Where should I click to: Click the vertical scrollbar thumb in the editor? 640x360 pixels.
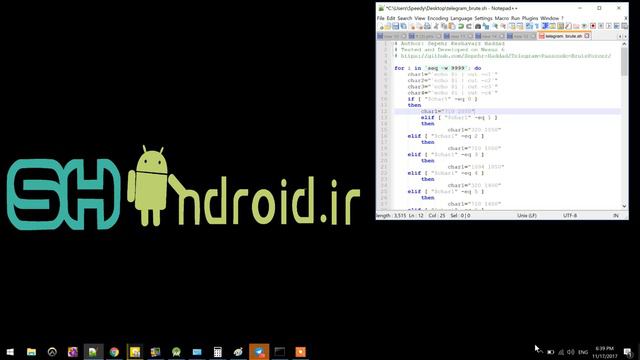click(624, 61)
